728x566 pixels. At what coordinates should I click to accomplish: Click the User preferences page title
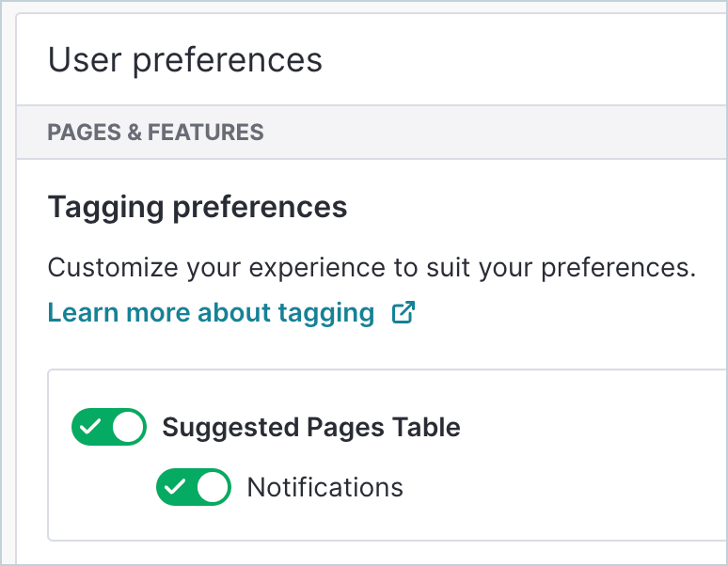(x=184, y=60)
